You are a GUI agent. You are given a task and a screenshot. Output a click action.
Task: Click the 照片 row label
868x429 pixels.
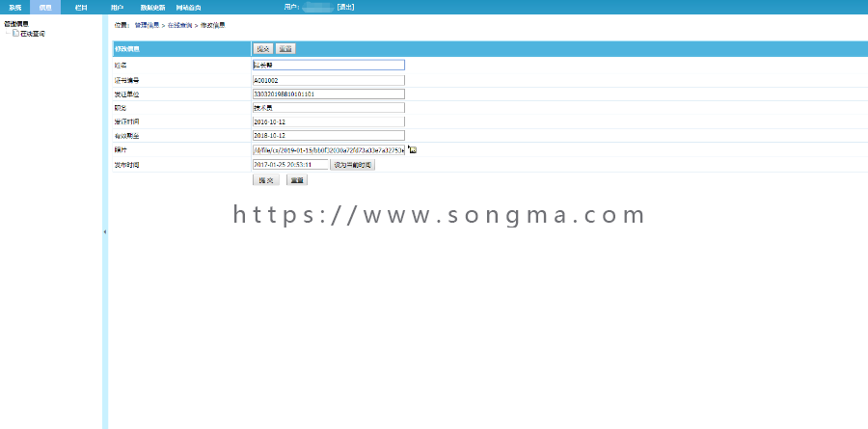[x=121, y=150]
